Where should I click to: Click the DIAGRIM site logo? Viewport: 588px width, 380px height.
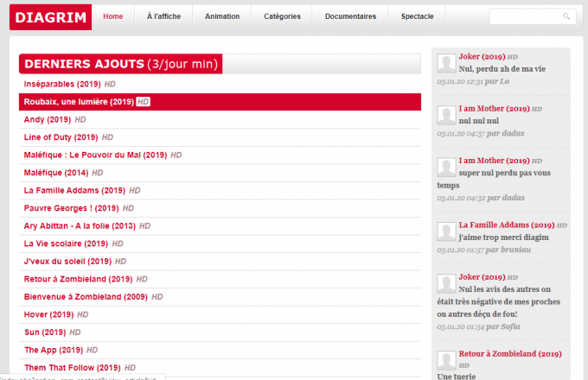[50, 16]
